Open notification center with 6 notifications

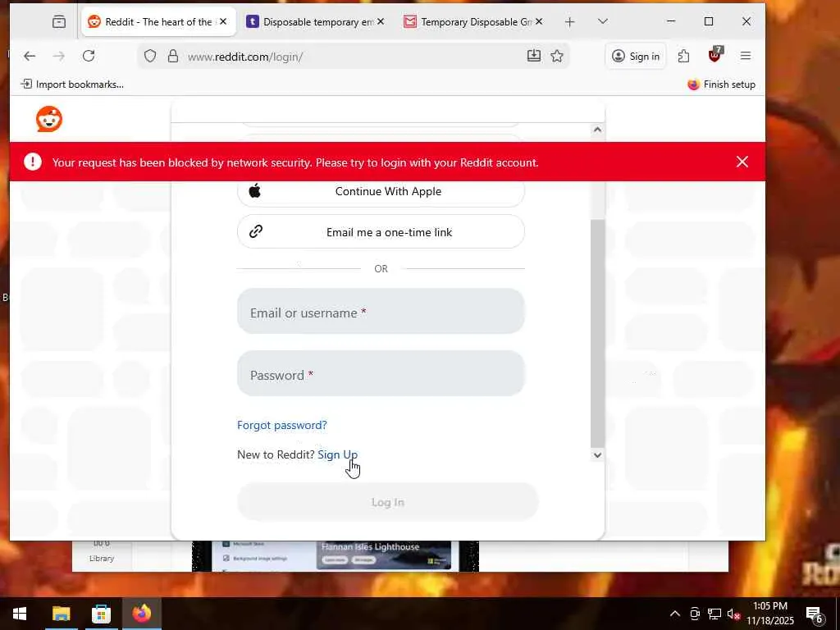(815, 614)
